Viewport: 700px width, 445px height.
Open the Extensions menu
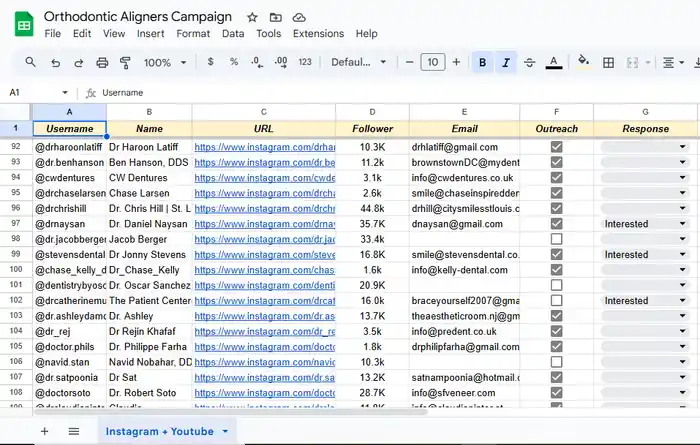318,33
